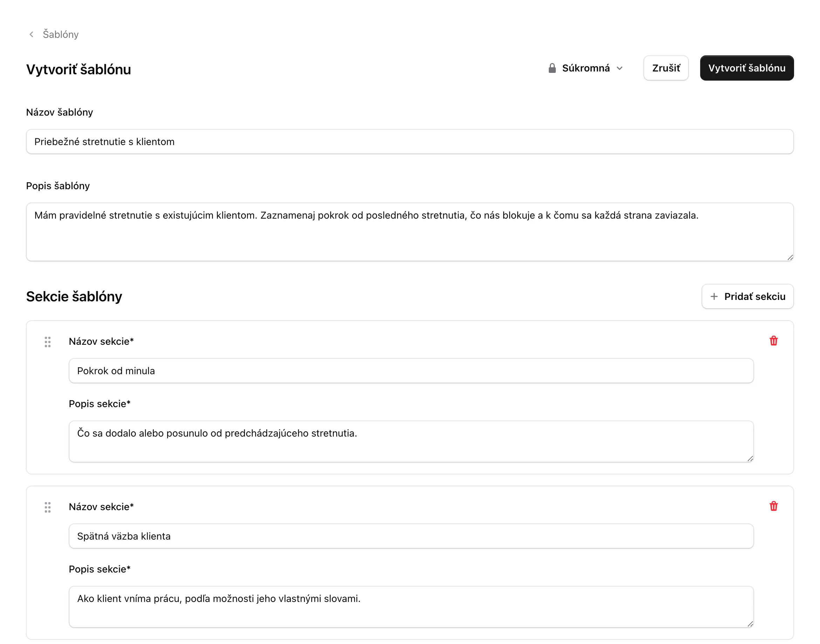Screen dimensions: 820x644
Task: Click the Sekcie šablóny heading
Action: 74,297
